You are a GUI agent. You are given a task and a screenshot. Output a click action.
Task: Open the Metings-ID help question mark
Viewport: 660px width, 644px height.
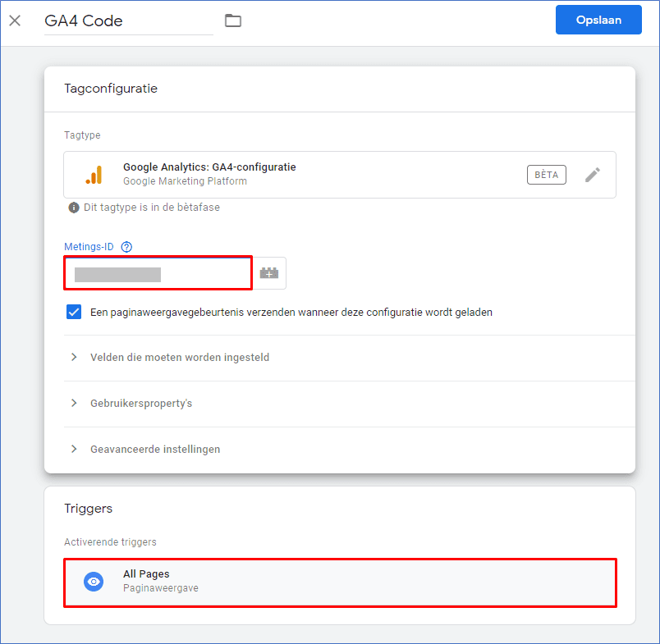point(126,247)
